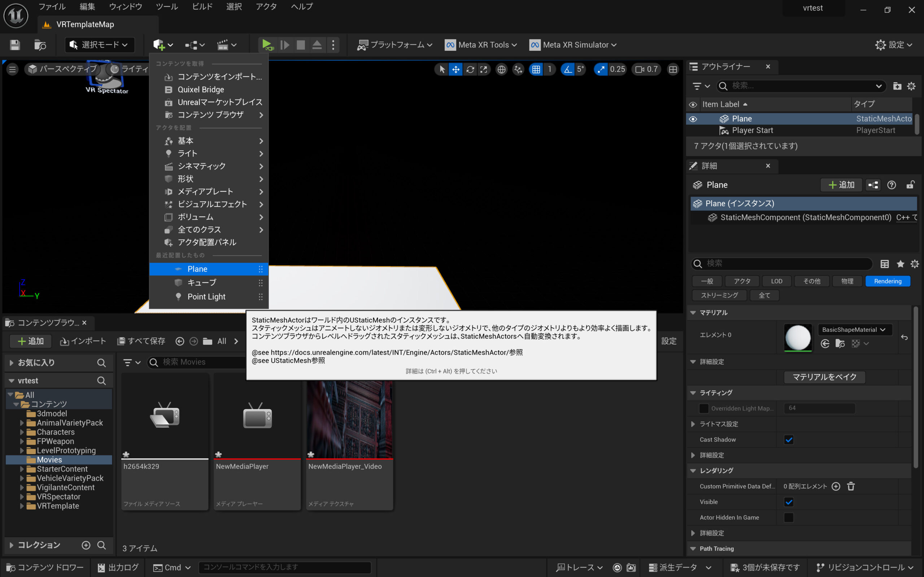
Task: Click the インポート button in content browser
Action: point(82,341)
